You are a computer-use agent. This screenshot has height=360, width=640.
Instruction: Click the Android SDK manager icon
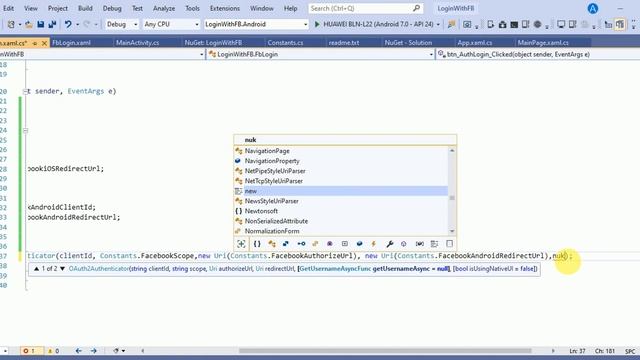coord(502,24)
